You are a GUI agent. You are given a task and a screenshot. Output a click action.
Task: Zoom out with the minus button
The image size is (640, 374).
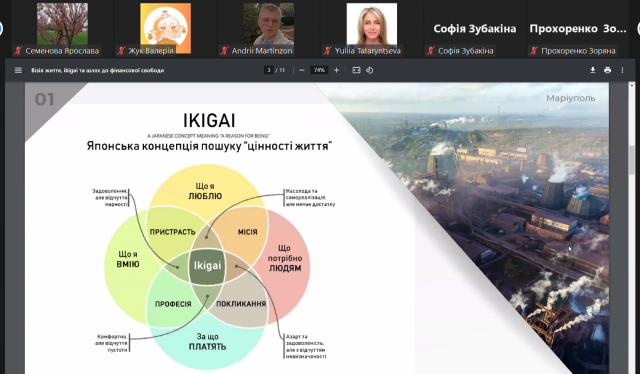pos(302,70)
